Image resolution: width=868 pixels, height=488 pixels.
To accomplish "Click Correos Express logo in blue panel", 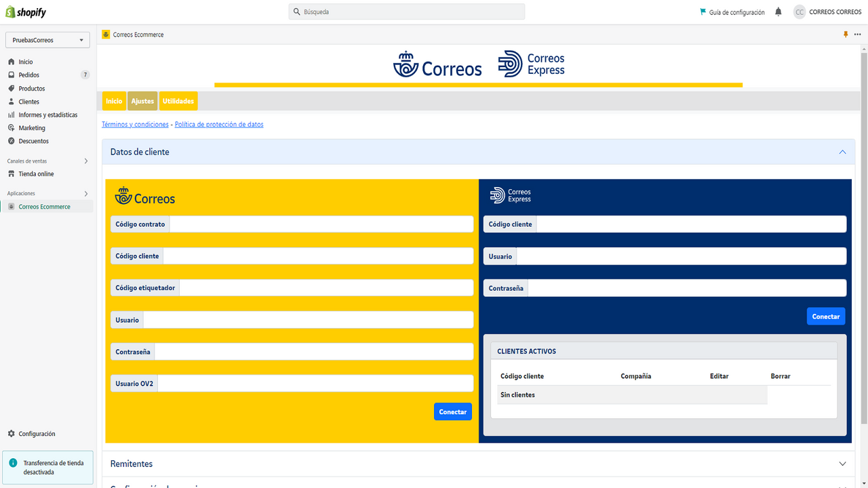I will [x=511, y=195].
